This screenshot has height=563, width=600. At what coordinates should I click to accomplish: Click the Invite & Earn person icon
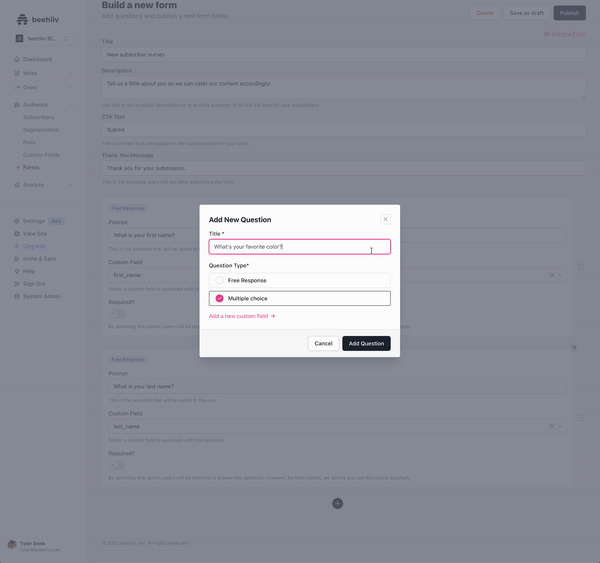[x=17, y=259]
